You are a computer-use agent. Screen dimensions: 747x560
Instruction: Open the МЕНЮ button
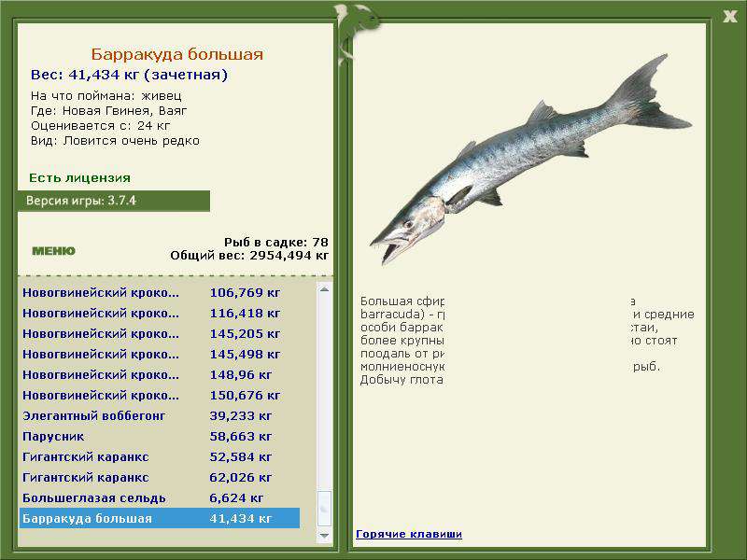coord(54,251)
